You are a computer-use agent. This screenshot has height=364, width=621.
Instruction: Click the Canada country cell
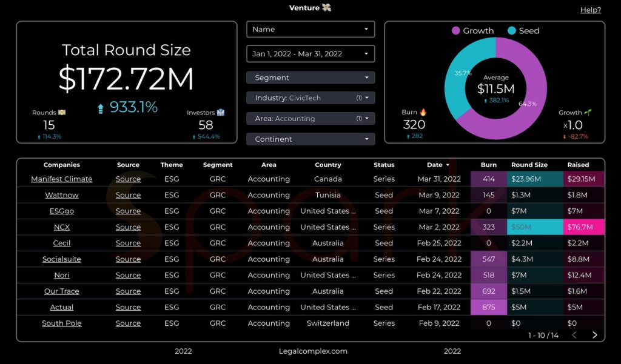[x=328, y=179]
